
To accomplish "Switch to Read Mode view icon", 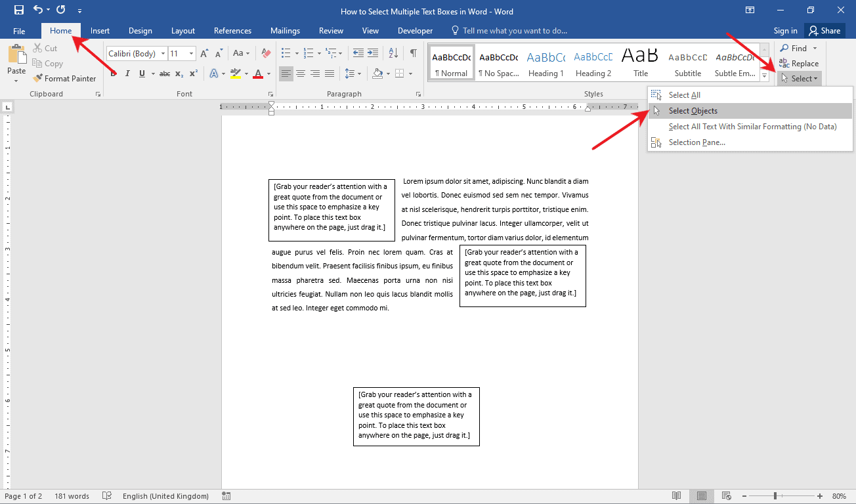I will click(x=677, y=496).
